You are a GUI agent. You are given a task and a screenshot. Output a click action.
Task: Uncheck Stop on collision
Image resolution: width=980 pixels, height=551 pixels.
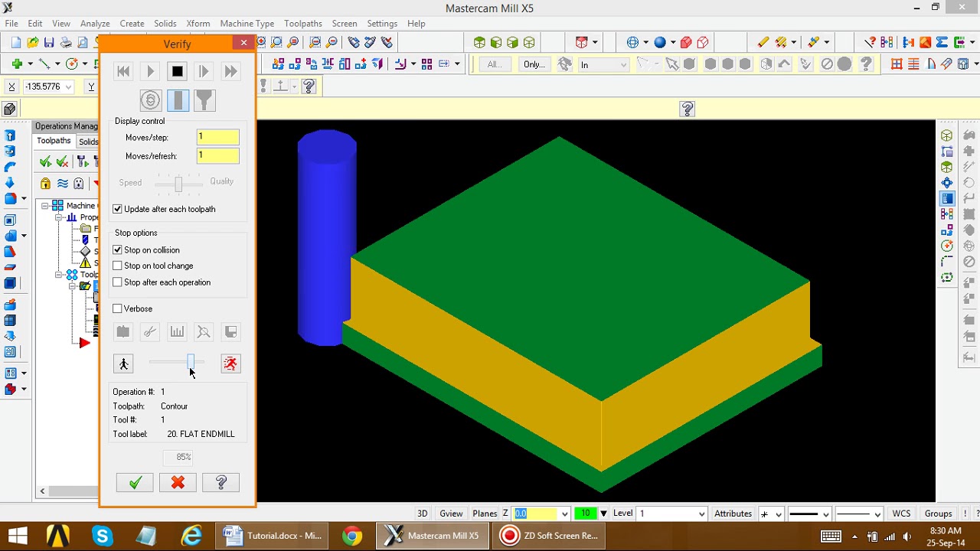117,250
